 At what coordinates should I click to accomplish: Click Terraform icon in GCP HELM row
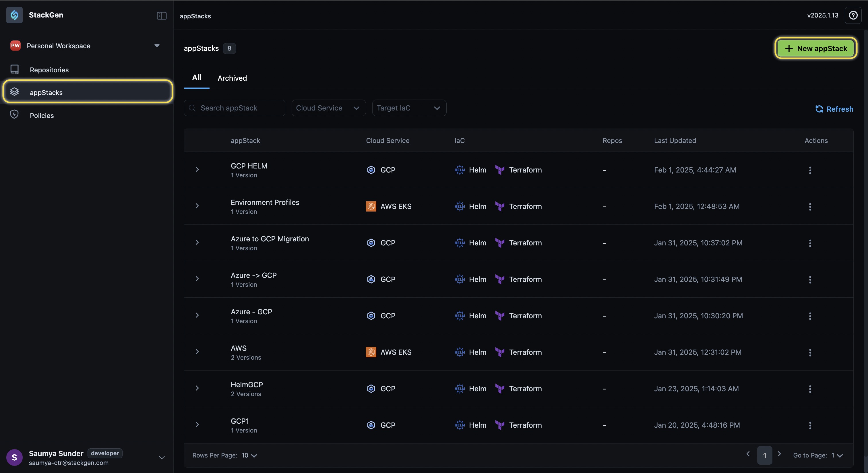point(500,170)
